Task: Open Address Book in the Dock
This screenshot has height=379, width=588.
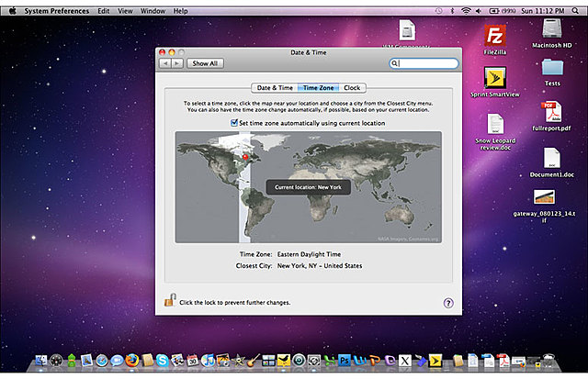Action: (x=147, y=361)
